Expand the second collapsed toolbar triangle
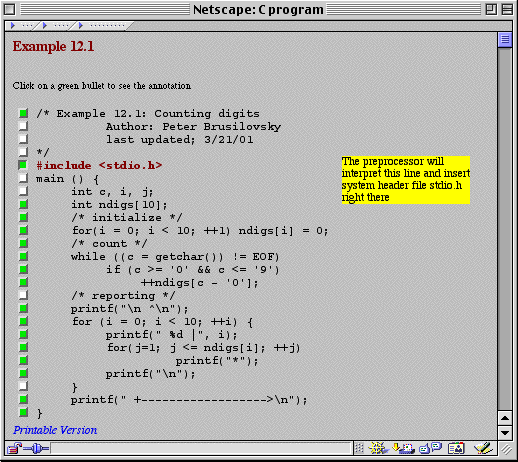Viewport: 518px width, 462px height. pos(45,25)
